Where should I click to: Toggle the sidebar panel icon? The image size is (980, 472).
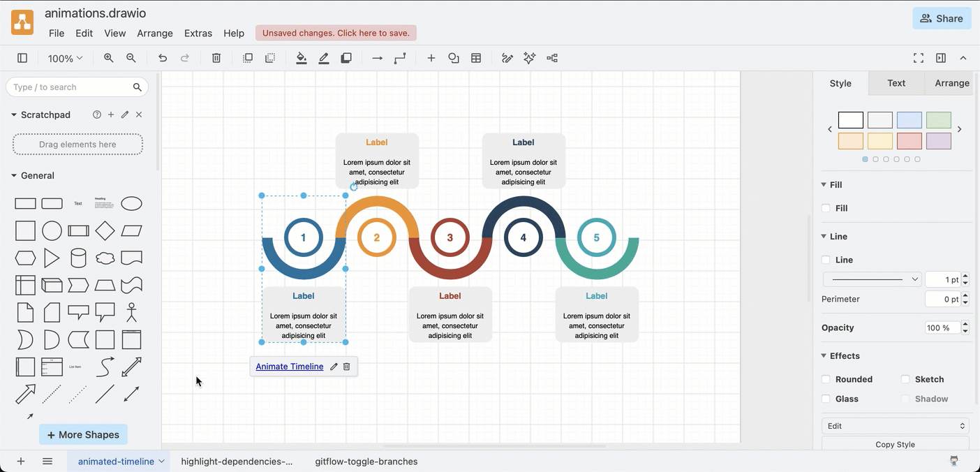(x=22, y=59)
